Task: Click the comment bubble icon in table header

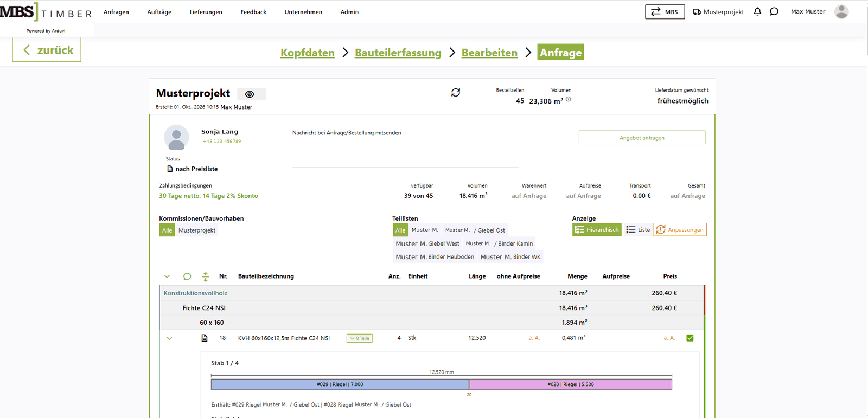Action: 187,276
